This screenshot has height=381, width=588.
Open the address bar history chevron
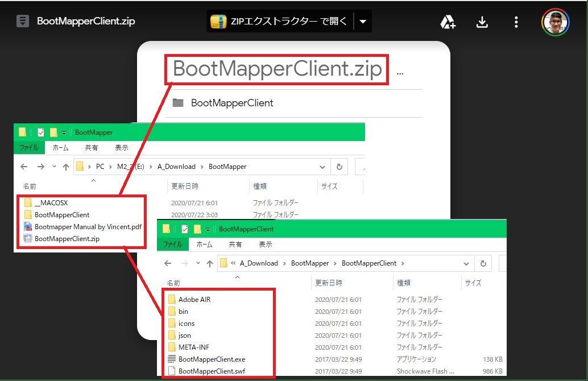pos(322,166)
